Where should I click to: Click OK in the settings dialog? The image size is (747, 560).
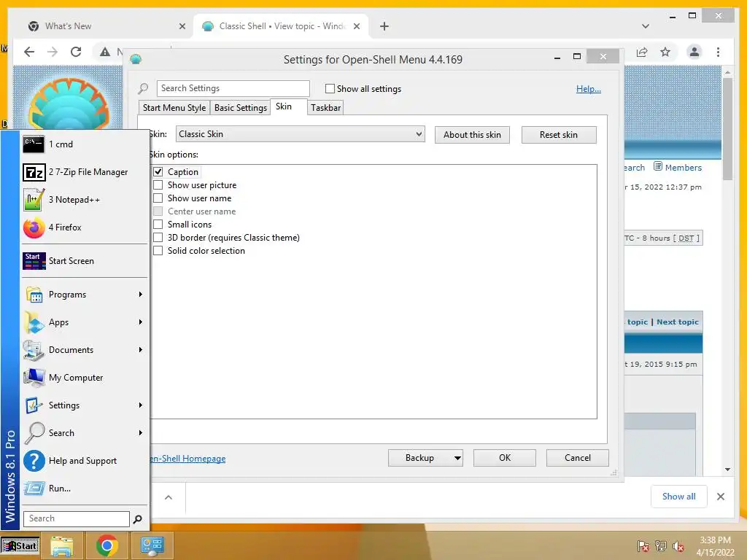(505, 458)
